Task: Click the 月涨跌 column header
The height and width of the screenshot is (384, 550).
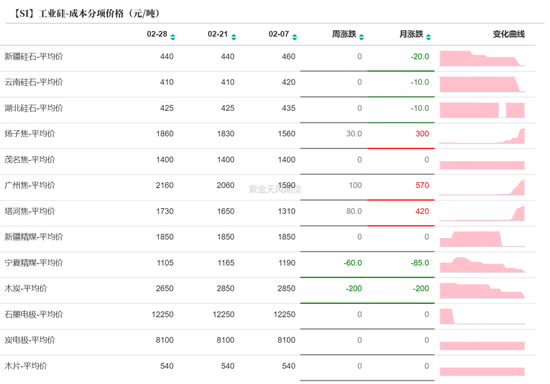Action: coord(411,34)
